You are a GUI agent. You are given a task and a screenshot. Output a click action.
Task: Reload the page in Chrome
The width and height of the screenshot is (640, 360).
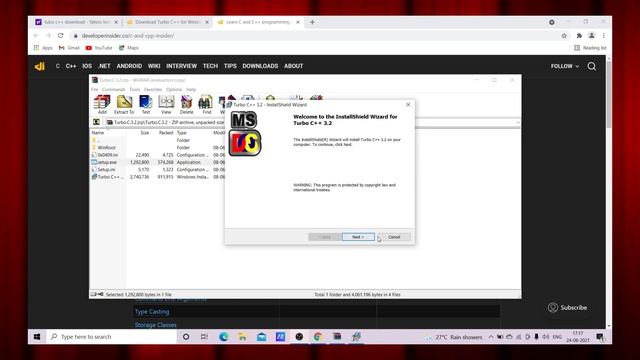60,36
